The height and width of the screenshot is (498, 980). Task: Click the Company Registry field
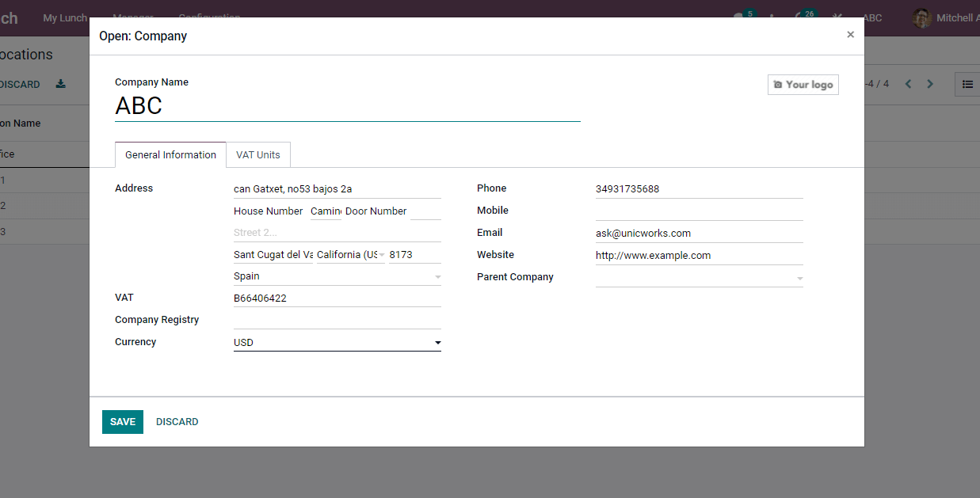pyautogui.click(x=337, y=321)
